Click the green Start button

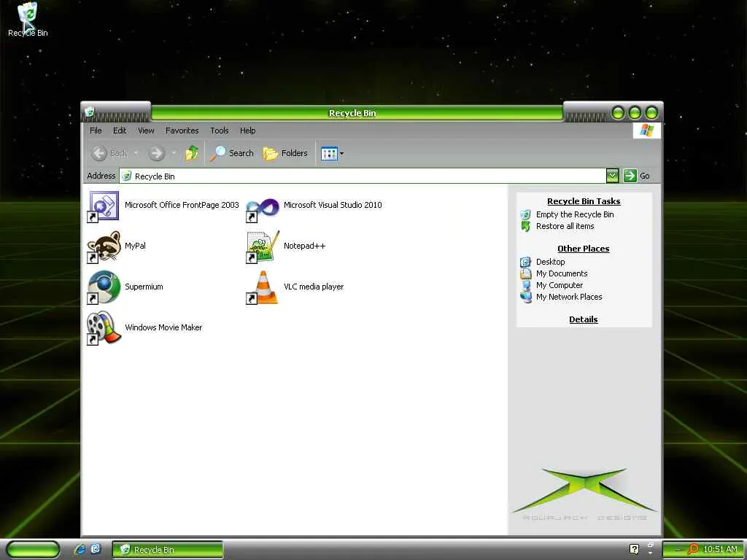click(x=33, y=549)
